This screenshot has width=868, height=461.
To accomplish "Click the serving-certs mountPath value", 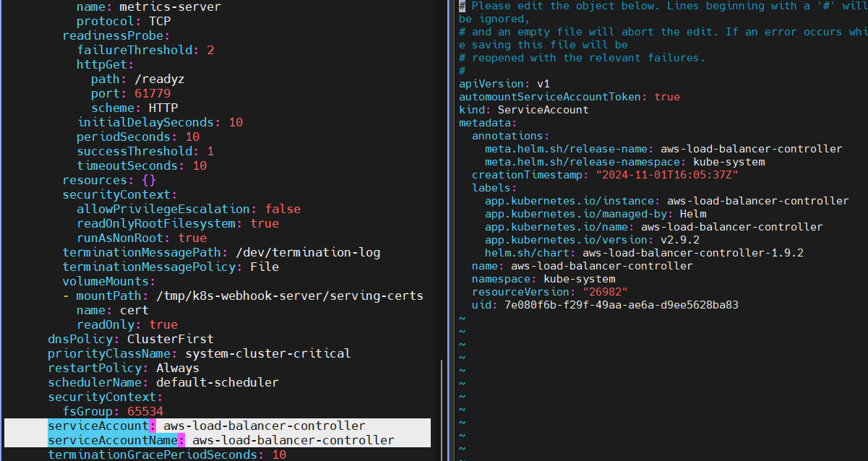I will [289, 296].
